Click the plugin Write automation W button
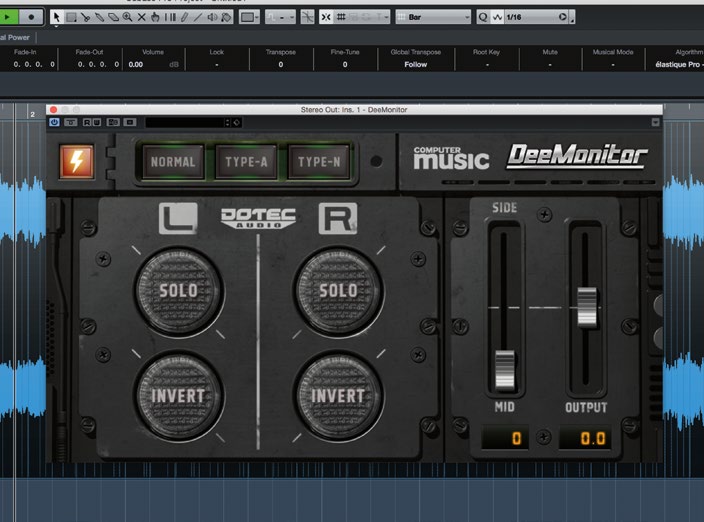This screenshot has width=704, height=522. [96, 122]
